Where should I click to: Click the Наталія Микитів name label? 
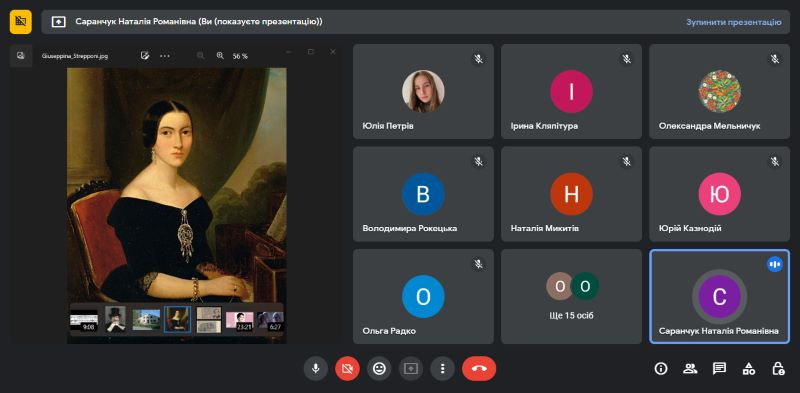[545, 229]
